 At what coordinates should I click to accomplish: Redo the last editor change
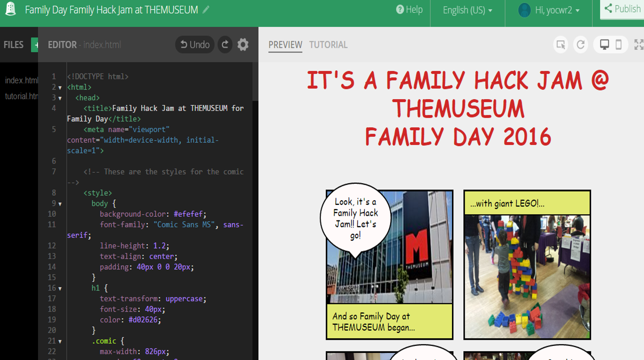pos(225,45)
